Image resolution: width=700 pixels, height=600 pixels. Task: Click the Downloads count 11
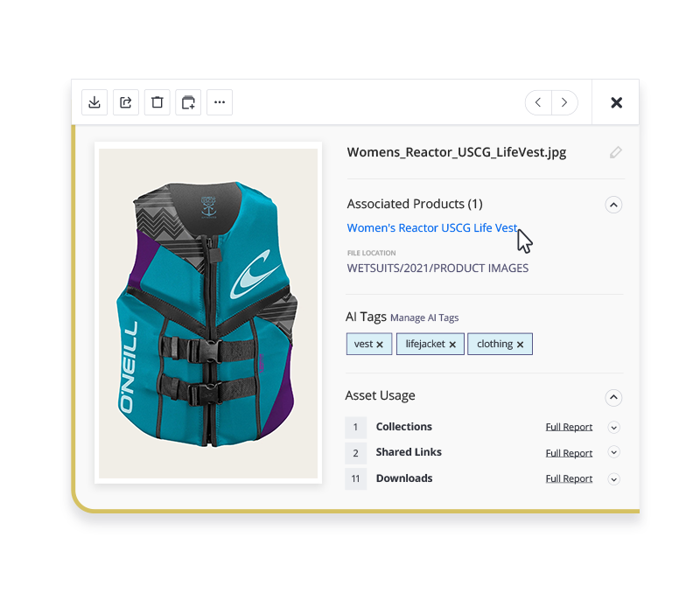click(x=356, y=479)
